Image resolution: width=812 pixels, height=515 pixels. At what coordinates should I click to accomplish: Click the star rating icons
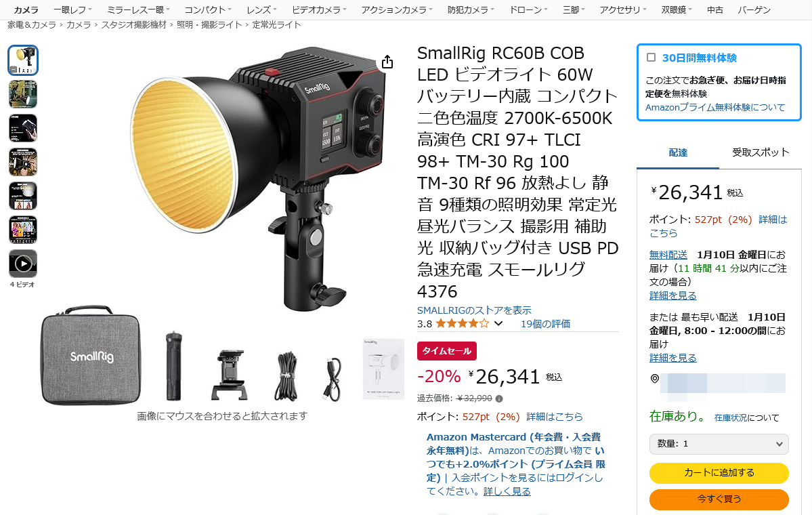[x=462, y=324]
